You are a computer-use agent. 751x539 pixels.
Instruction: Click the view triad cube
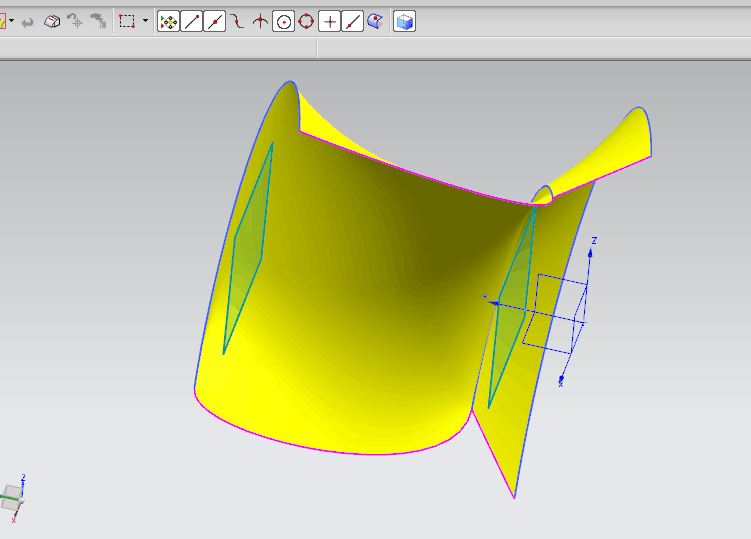point(11,496)
